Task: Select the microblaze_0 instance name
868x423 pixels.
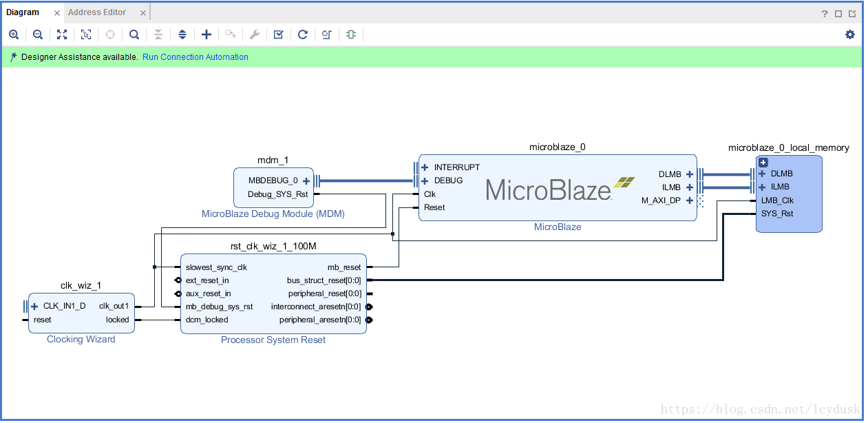Action: click(x=558, y=147)
